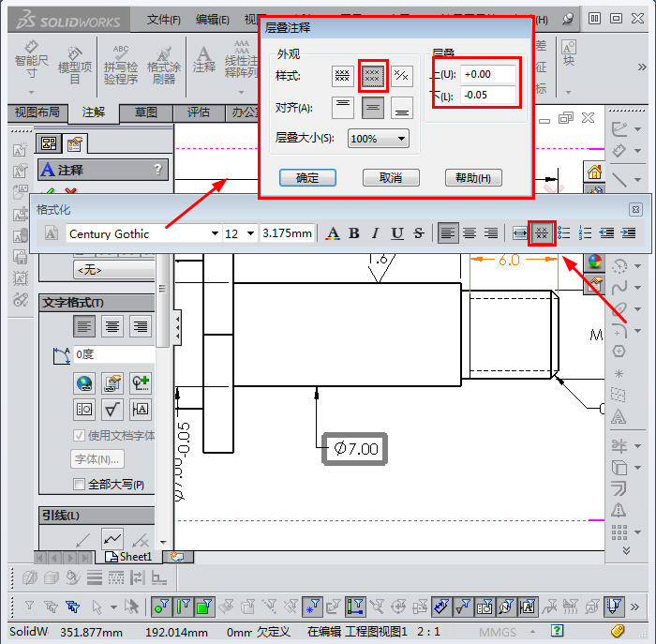
Task: Switch to the 草图 tab
Action: click(x=146, y=112)
